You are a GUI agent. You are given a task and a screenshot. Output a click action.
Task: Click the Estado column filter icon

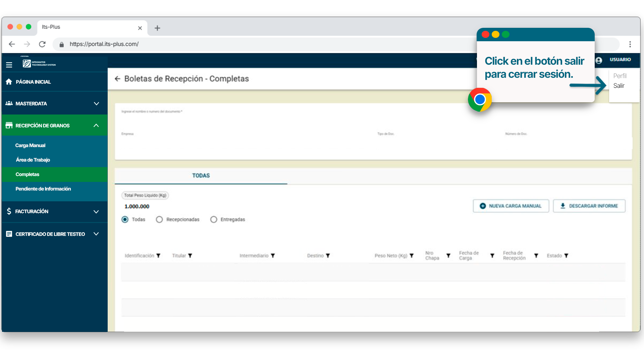point(566,256)
